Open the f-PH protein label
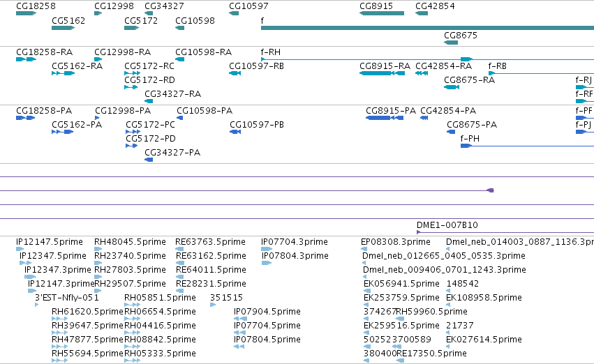Viewport: 594px width, 364px height. [470, 139]
